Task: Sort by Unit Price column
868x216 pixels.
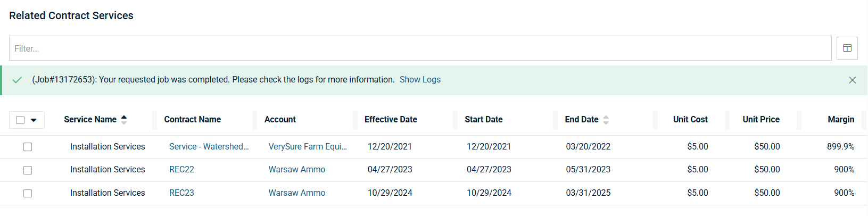Action: click(x=760, y=120)
